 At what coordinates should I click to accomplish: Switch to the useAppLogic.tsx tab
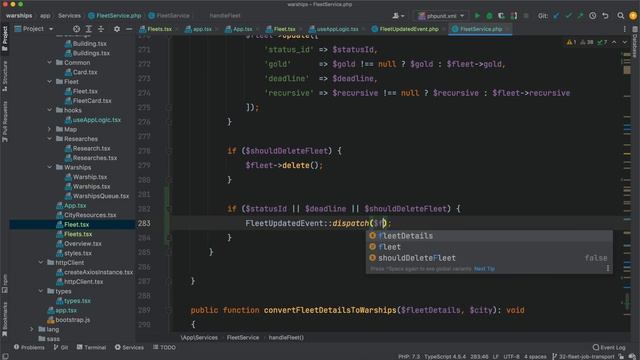(x=337, y=29)
